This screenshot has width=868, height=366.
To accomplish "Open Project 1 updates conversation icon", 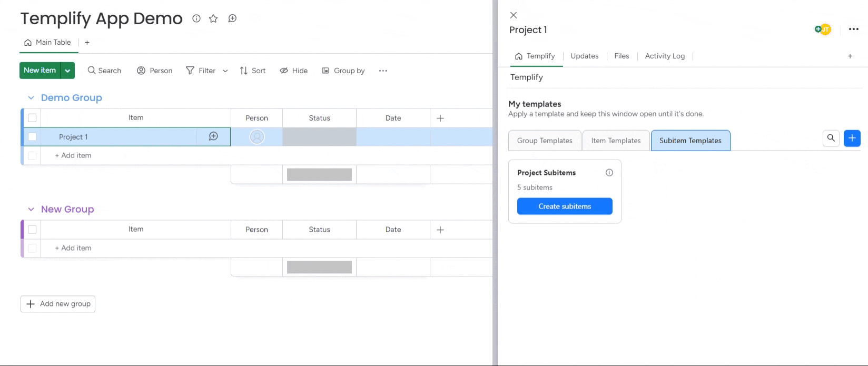I will (213, 136).
